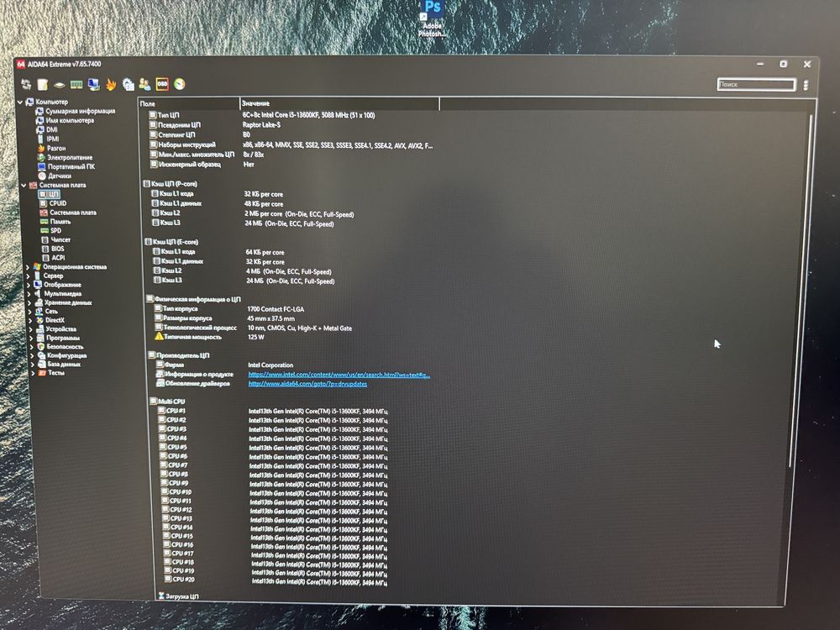The image size is (840, 630).
Task: Select Чипсет tree item
Action: pyautogui.click(x=55, y=239)
